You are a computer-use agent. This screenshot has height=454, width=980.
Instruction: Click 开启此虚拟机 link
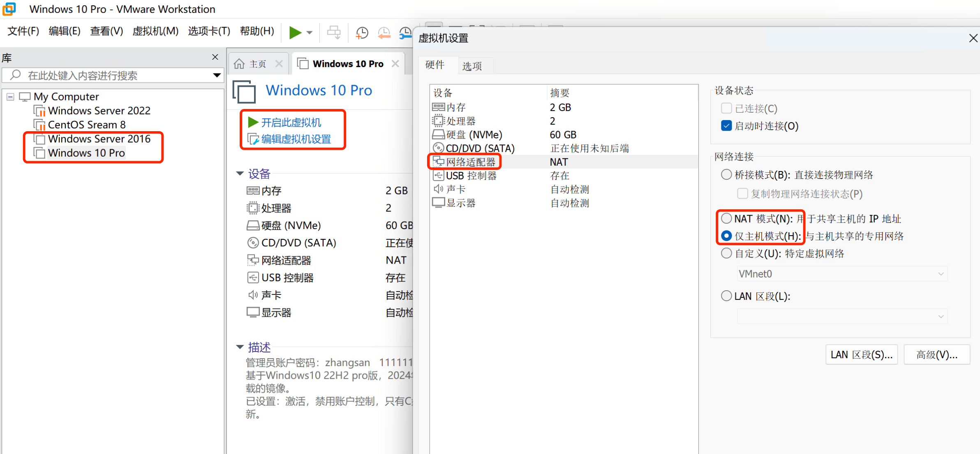click(x=291, y=123)
